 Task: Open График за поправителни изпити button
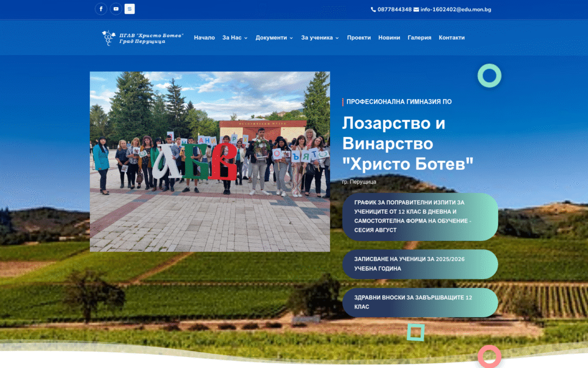pyautogui.click(x=420, y=216)
